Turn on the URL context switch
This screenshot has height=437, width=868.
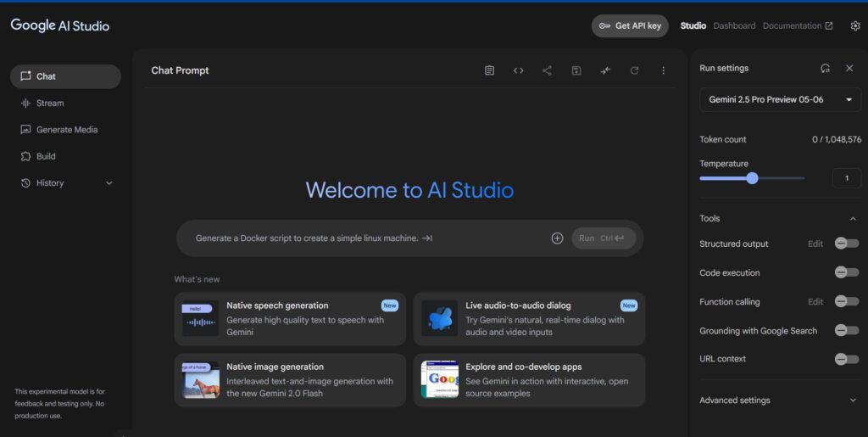click(847, 359)
